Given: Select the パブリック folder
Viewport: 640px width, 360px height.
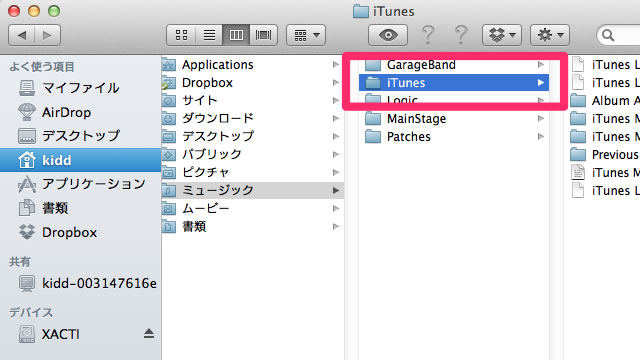Looking at the screenshot, I should 253,154.
